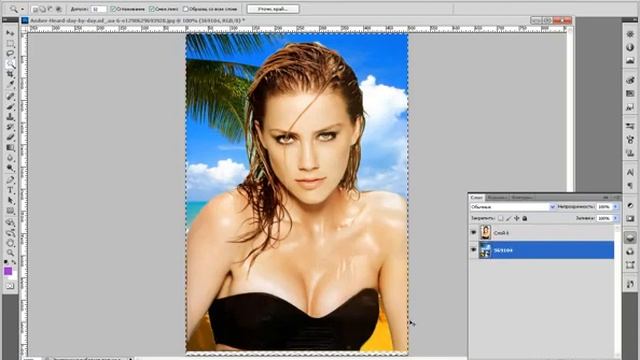Toggle Quick Mask mode at toolbox bottom
Image resolution: width=640 pixels, height=360 pixels.
coord(10,286)
